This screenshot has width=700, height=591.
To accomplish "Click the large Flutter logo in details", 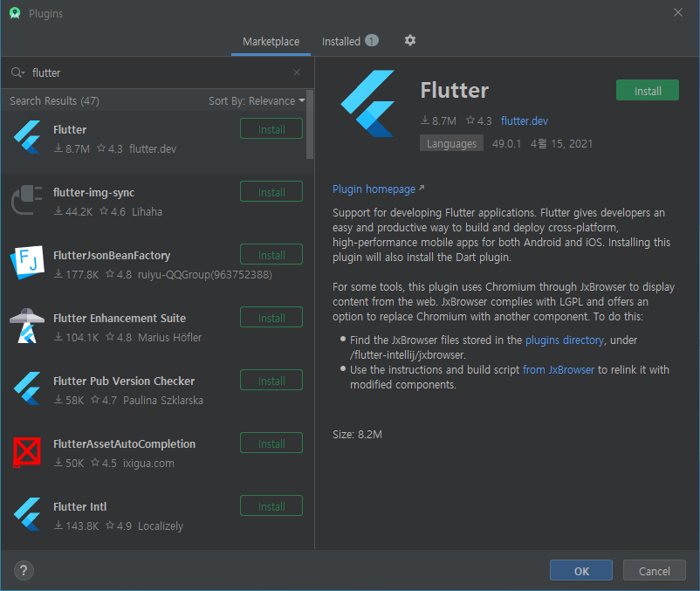I will click(x=367, y=104).
